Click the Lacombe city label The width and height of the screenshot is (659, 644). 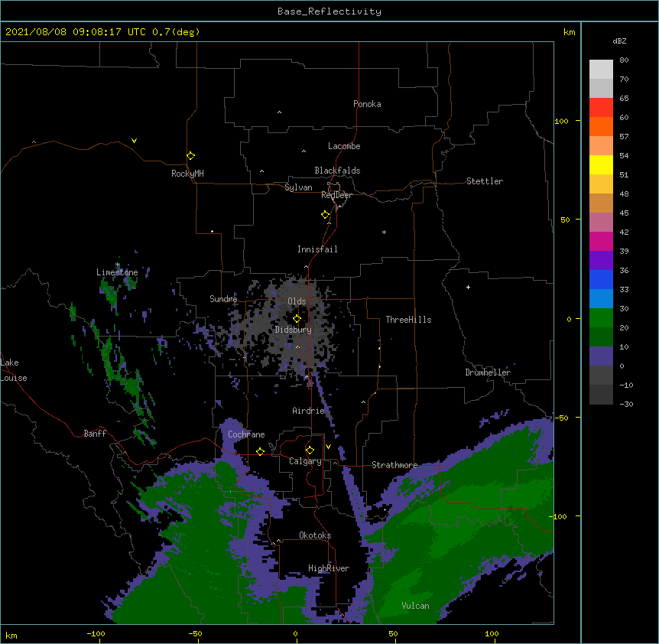pyautogui.click(x=344, y=146)
